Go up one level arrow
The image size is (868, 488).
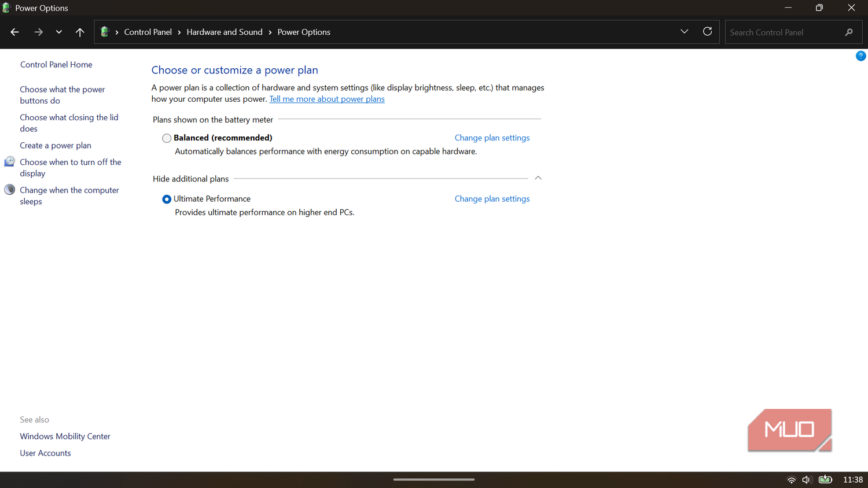click(x=80, y=32)
